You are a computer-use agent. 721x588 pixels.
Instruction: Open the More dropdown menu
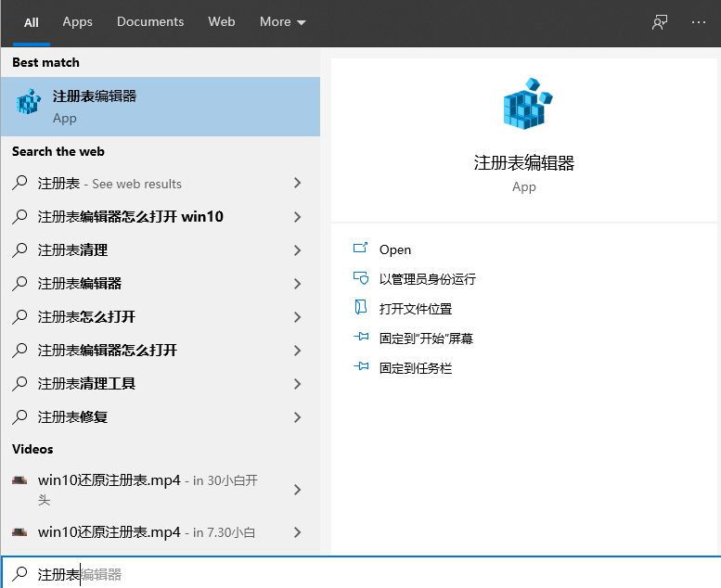click(x=282, y=21)
